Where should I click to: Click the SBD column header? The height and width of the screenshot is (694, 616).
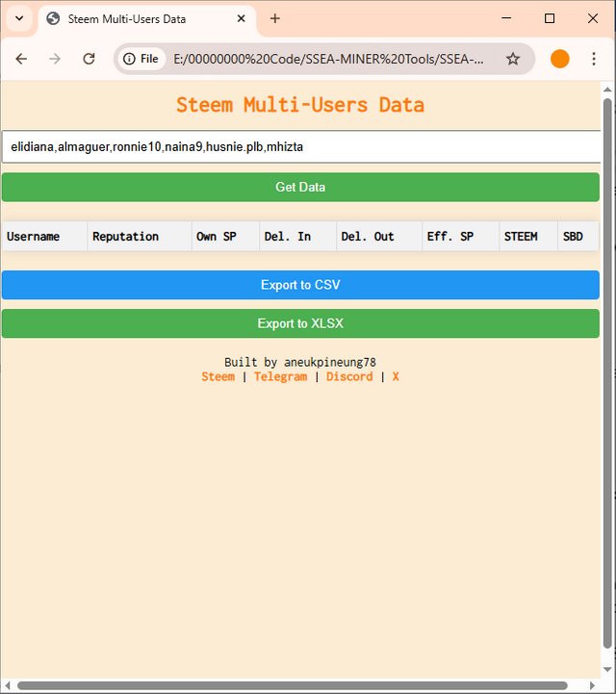coord(578,237)
